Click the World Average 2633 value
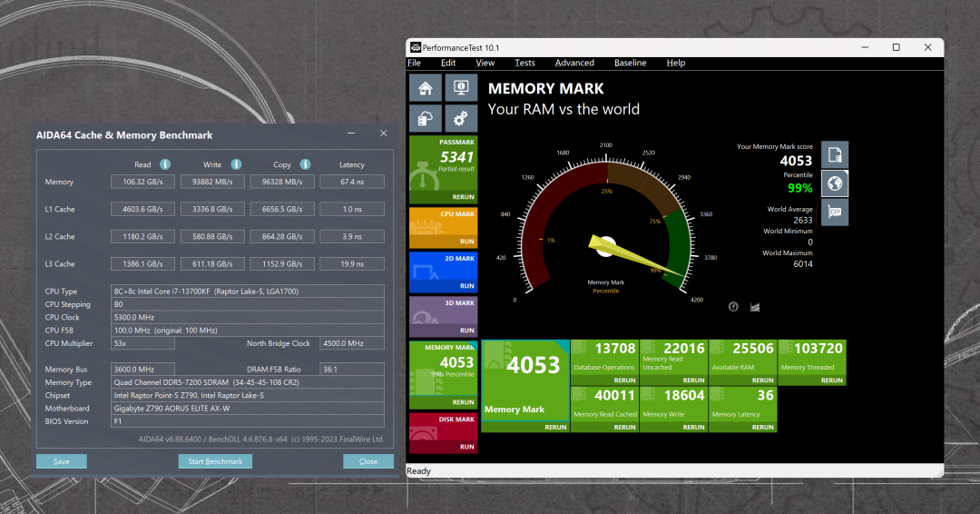 [x=802, y=220]
